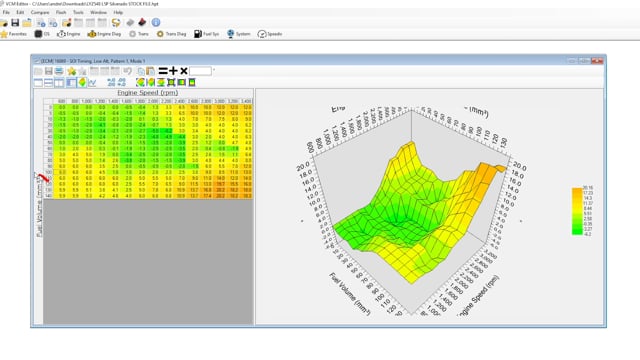
Task: Click the plus sign add-value icon
Action: tap(173, 71)
